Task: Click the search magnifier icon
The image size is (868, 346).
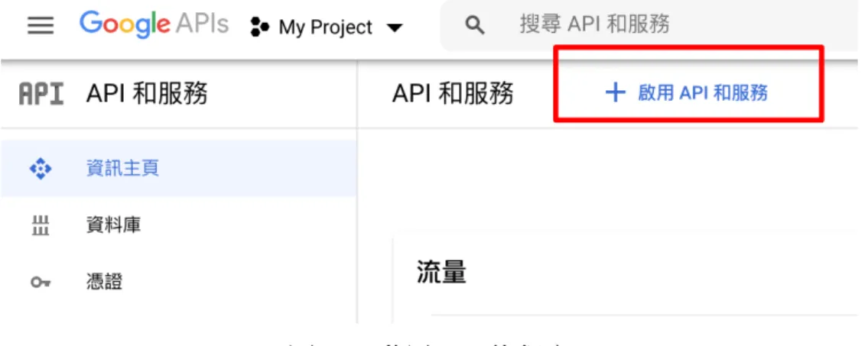Action: (475, 25)
